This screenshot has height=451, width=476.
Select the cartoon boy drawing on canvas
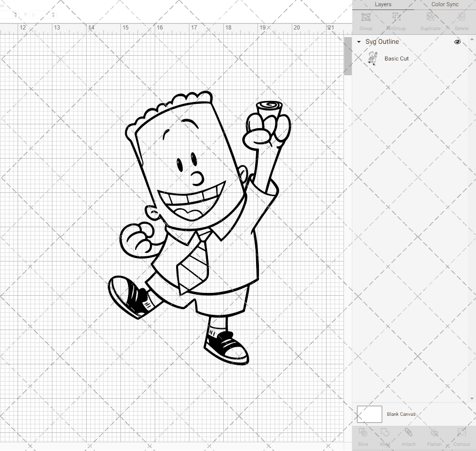199,228
